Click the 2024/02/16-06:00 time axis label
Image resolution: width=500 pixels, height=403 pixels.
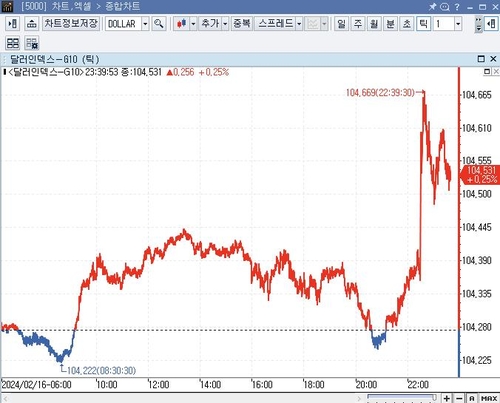[x=37, y=385]
